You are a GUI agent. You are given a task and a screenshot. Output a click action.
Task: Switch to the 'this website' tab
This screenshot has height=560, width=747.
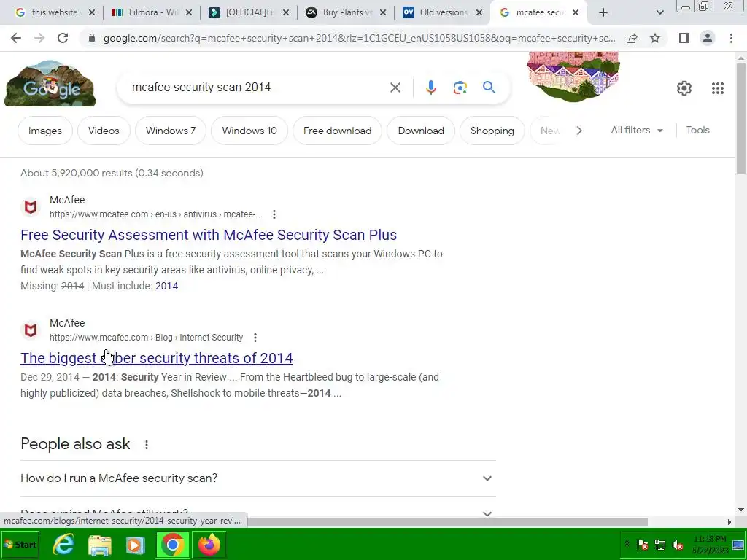coord(54,12)
